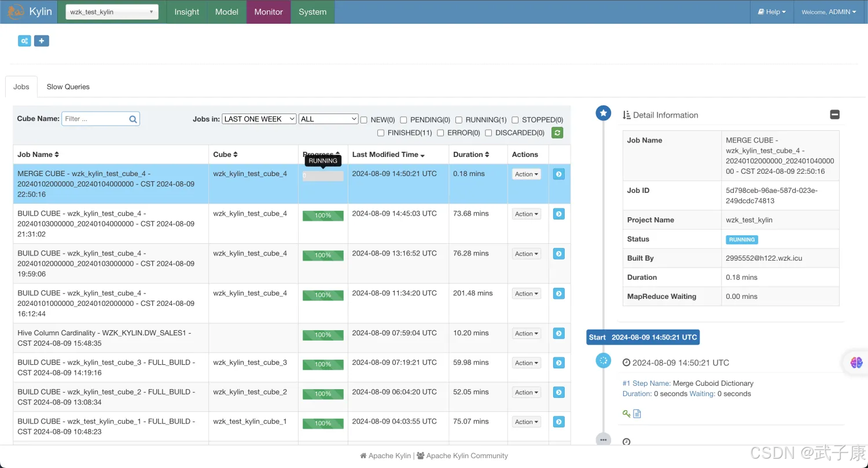868x468 pixels.
Task: Open the Insight menu
Action: pyautogui.click(x=186, y=12)
